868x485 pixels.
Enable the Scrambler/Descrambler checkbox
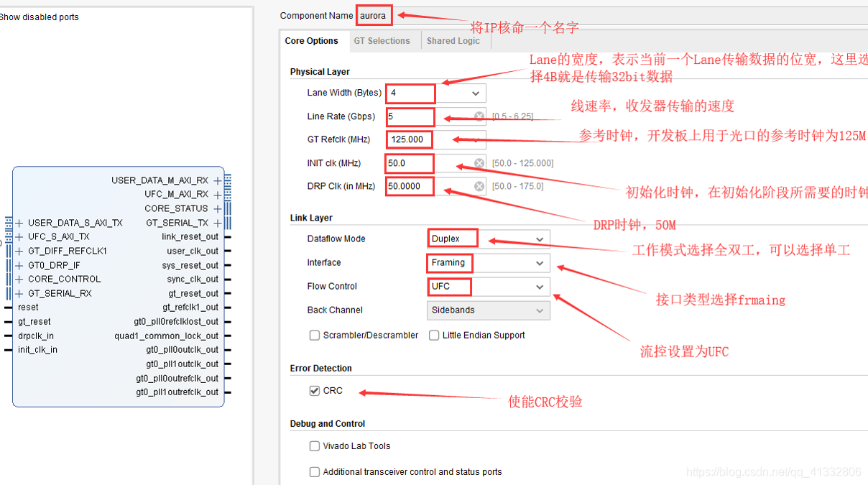pyautogui.click(x=315, y=336)
